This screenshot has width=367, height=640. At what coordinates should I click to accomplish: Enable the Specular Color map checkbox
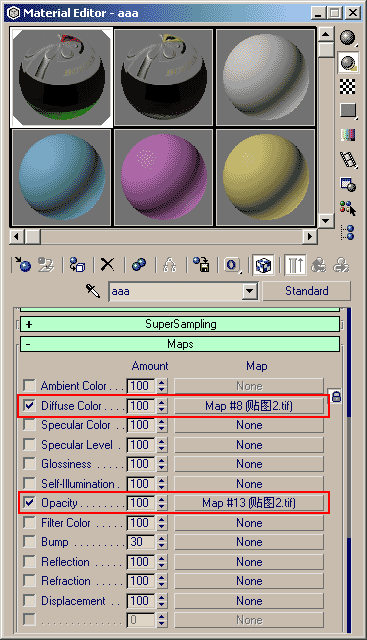tap(29, 424)
